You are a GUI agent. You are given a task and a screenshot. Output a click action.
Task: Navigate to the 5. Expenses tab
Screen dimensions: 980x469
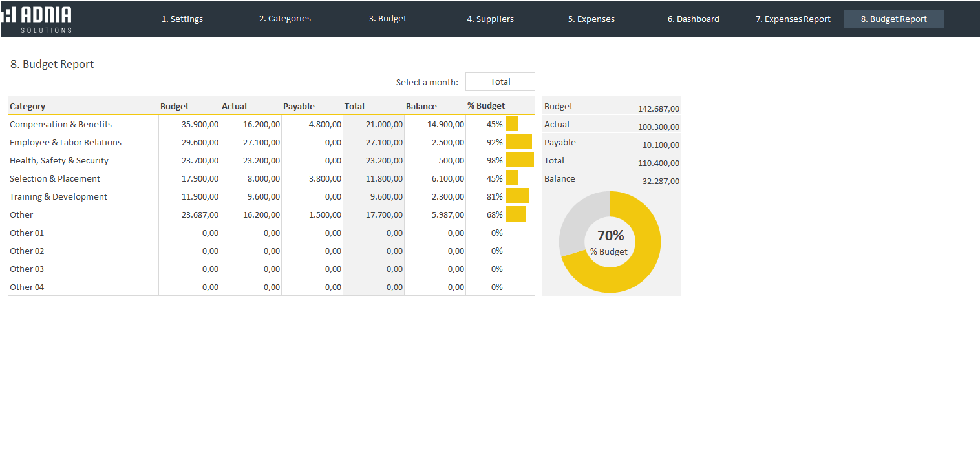pos(591,19)
